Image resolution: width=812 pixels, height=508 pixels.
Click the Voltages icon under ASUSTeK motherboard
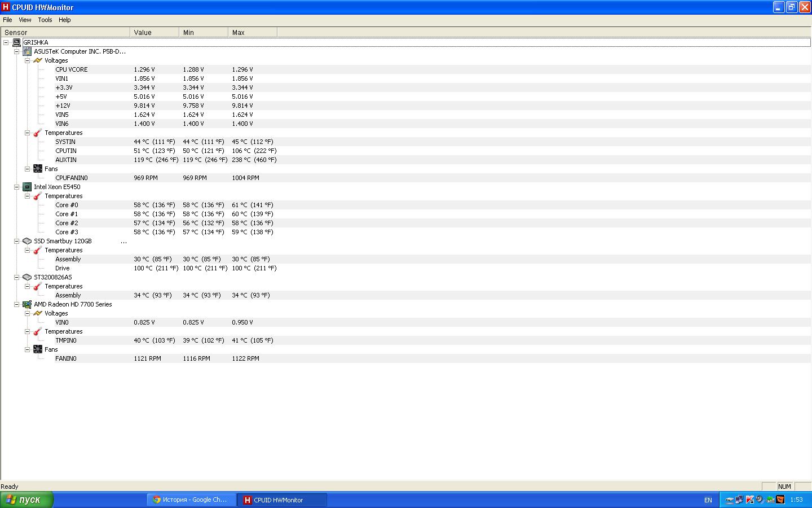[x=38, y=60]
